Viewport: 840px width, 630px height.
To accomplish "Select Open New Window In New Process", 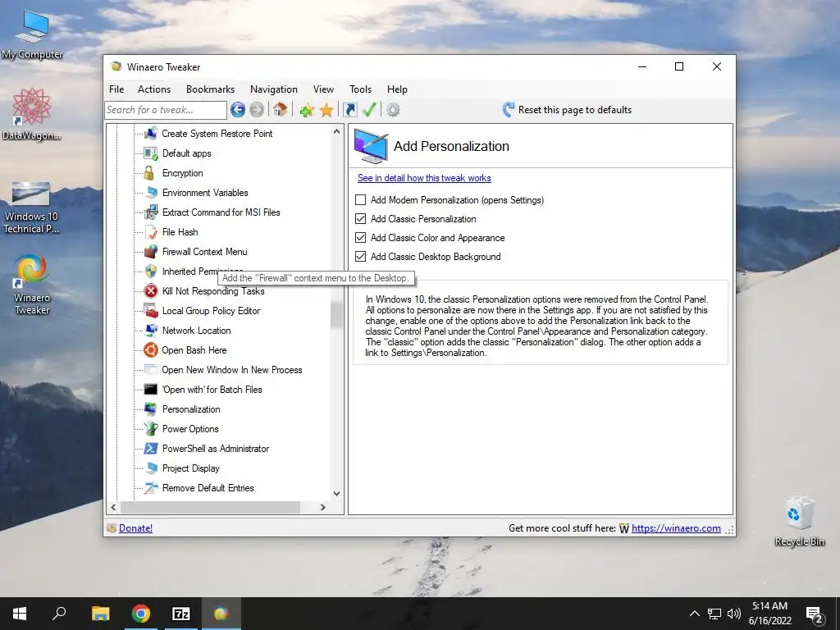I will point(231,370).
